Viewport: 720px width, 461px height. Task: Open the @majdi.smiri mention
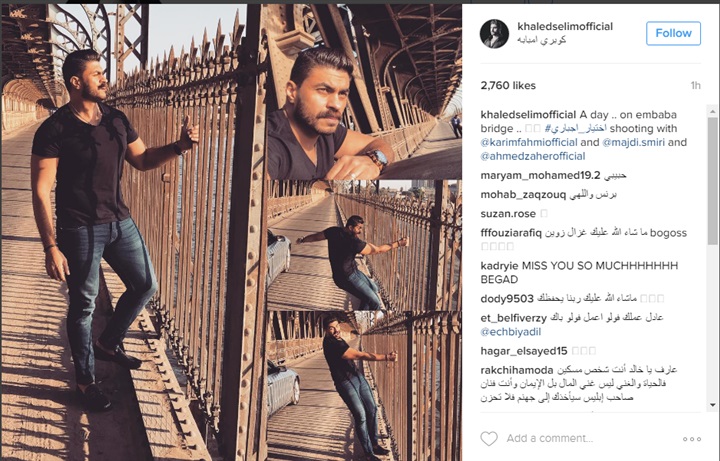pyautogui.click(x=633, y=142)
